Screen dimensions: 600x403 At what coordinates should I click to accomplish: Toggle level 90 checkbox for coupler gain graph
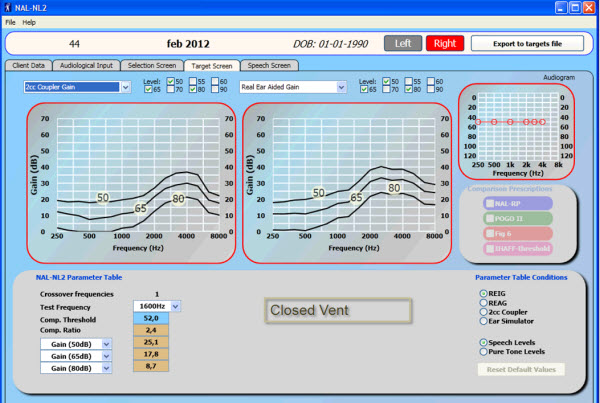tap(215, 89)
